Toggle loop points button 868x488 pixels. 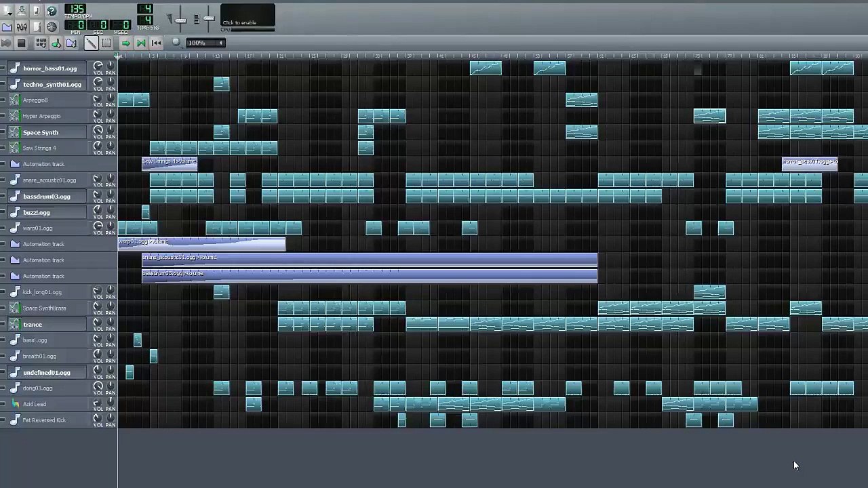pos(141,43)
